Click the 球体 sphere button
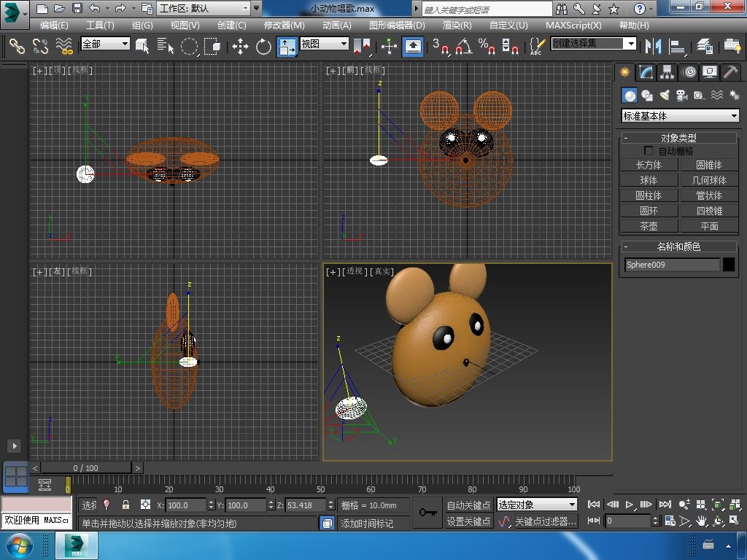 click(649, 180)
